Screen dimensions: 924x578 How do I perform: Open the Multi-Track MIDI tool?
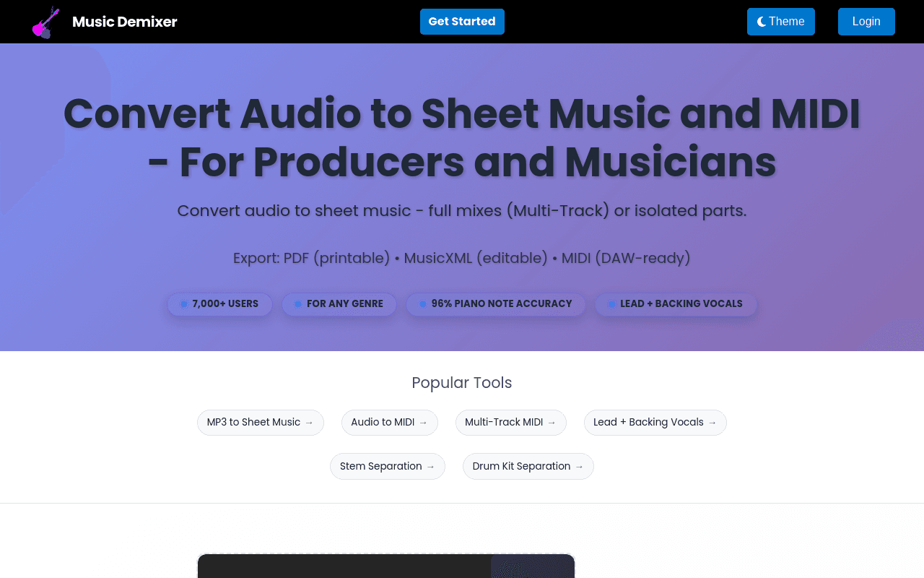(x=511, y=423)
